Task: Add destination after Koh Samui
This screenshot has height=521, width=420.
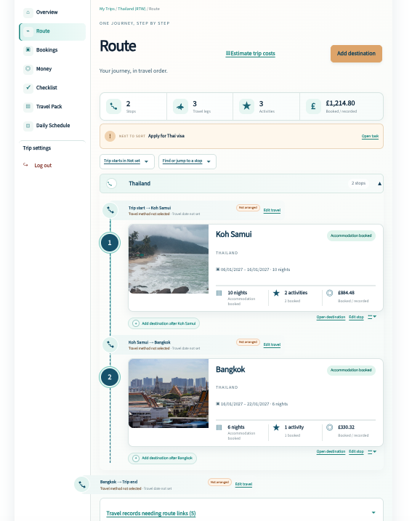Action: (163, 323)
